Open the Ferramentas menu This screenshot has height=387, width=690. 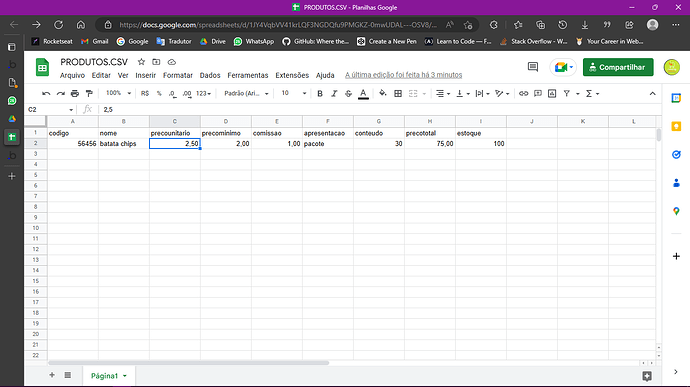248,75
